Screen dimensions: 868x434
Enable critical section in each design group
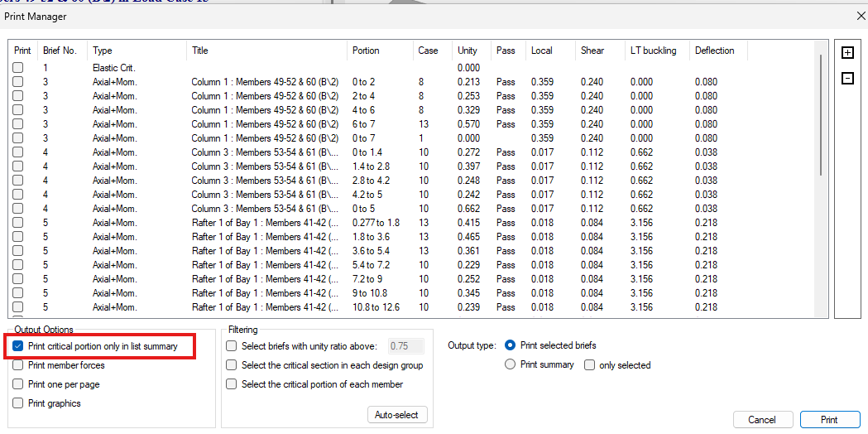(x=232, y=365)
